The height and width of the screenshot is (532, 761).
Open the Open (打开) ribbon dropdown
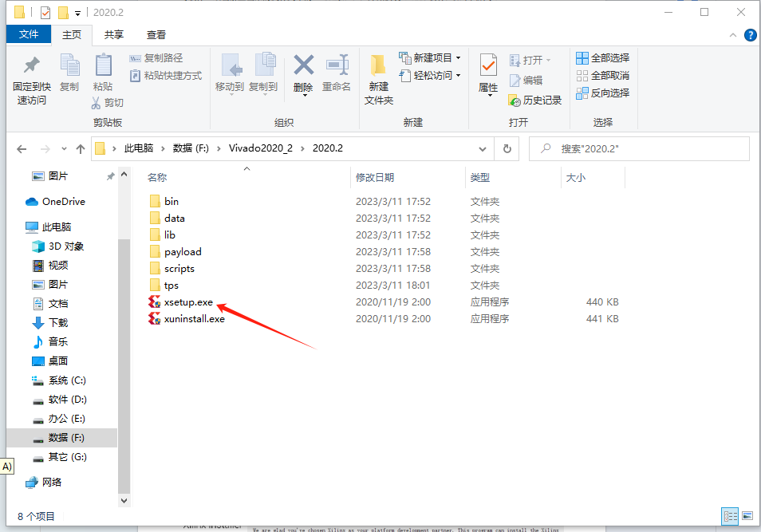tap(549, 60)
